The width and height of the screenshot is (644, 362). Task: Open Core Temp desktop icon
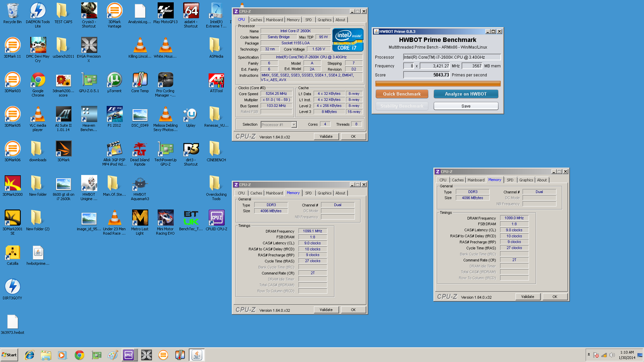[x=140, y=82]
